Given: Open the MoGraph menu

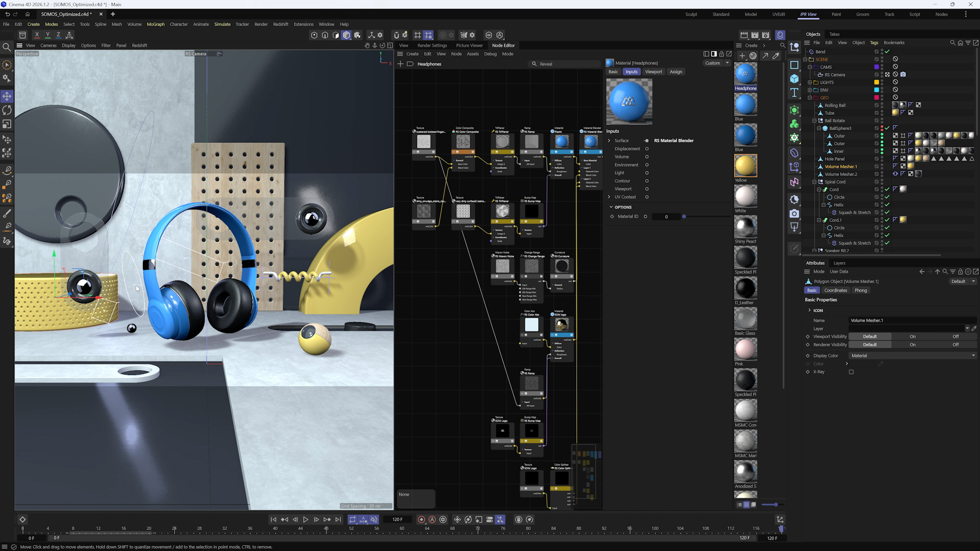Looking at the screenshot, I should pyautogui.click(x=156, y=24).
